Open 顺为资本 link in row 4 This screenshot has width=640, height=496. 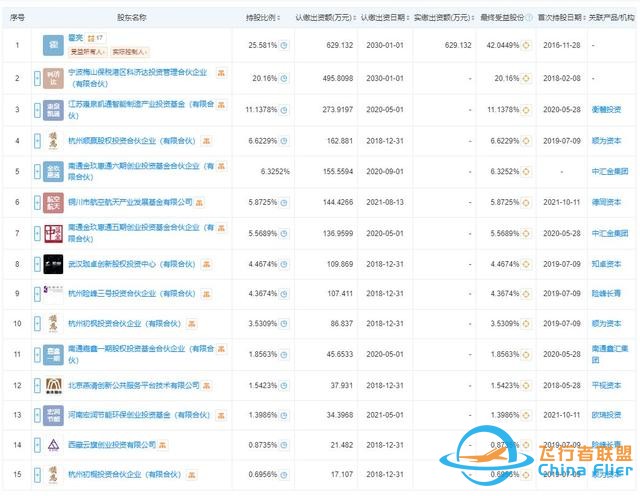(607, 141)
